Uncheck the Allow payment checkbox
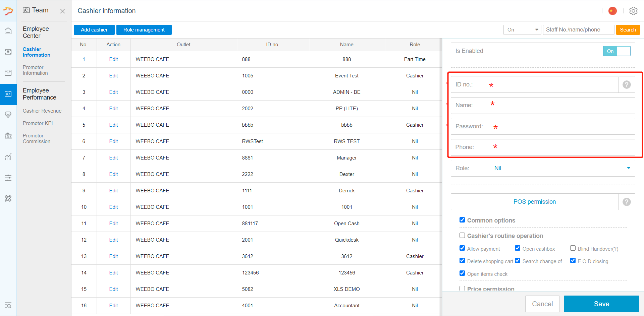Image resolution: width=644 pixels, height=316 pixels. tap(462, 248)
